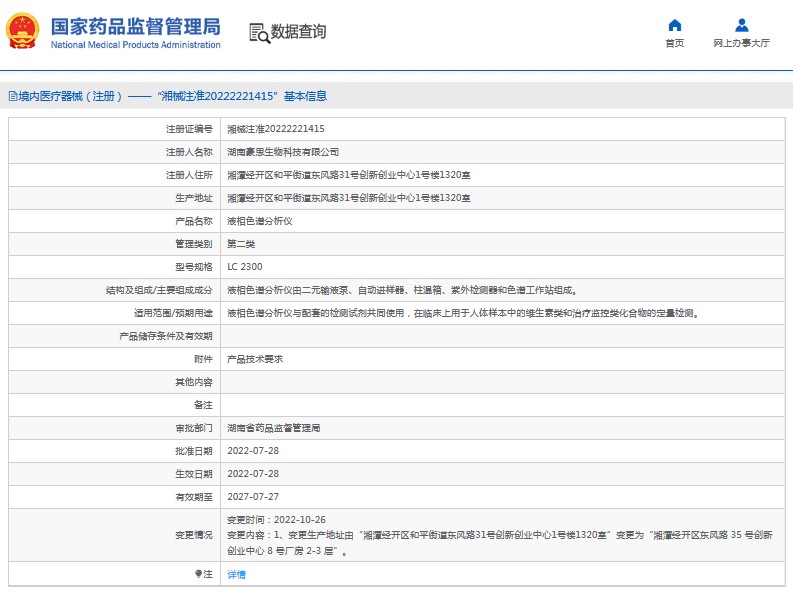The image size is (793, 594).
Task: Click the 产品技术要求 attachment text
Action: pos(255,359)
